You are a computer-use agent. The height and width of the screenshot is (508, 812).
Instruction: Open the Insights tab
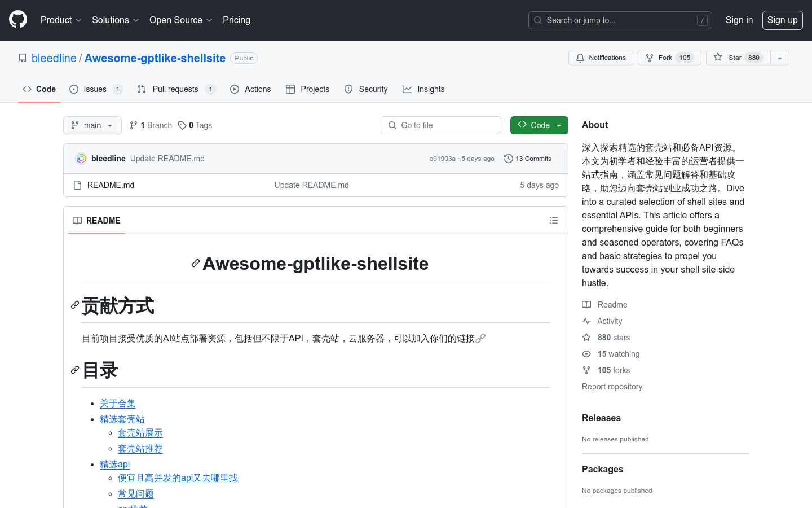[423, 89]
